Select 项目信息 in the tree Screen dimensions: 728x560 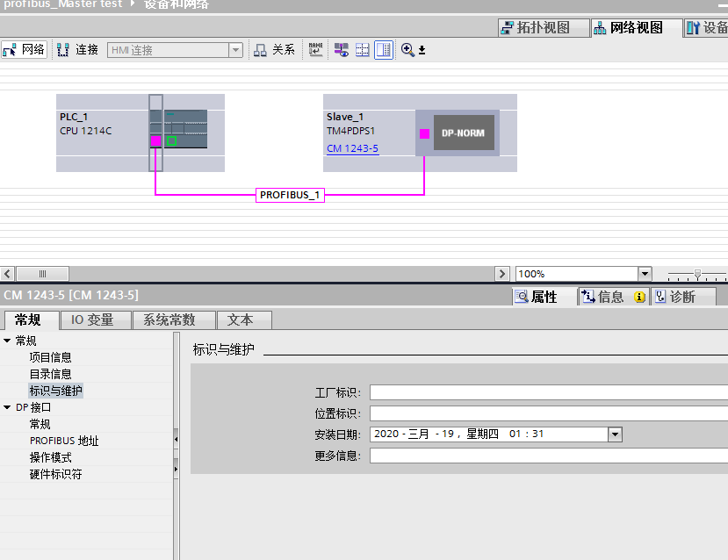click(x=51, y=357)
